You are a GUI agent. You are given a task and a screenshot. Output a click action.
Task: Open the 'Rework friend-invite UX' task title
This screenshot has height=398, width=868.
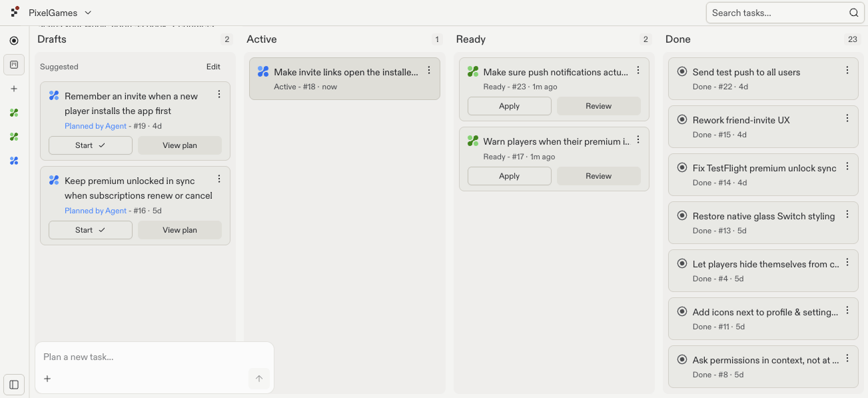(x=741, y=120)
